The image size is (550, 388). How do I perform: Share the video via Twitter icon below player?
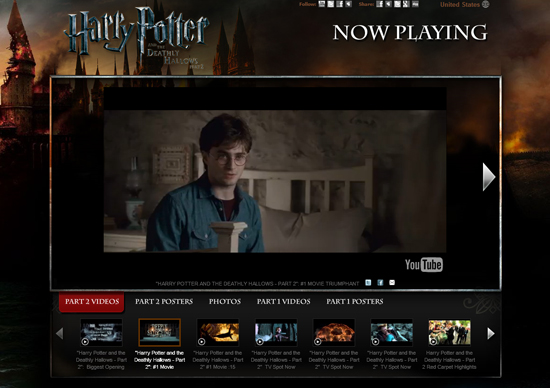(368, 282)
